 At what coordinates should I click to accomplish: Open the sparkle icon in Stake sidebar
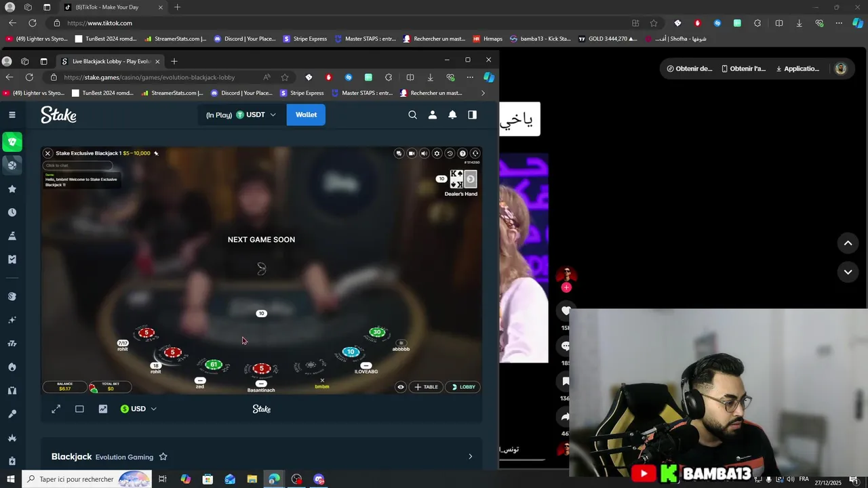click(x=12, y=320)
